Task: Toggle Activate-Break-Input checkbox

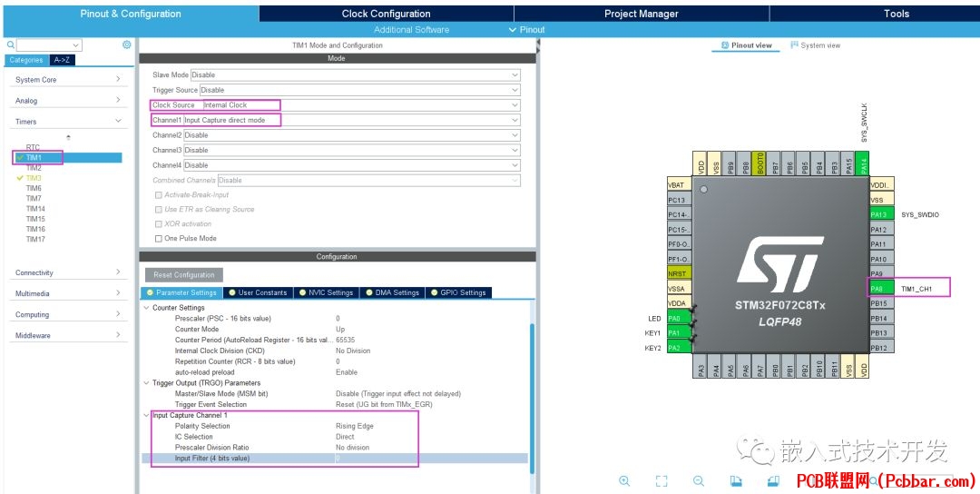Action: click(158, 195)
